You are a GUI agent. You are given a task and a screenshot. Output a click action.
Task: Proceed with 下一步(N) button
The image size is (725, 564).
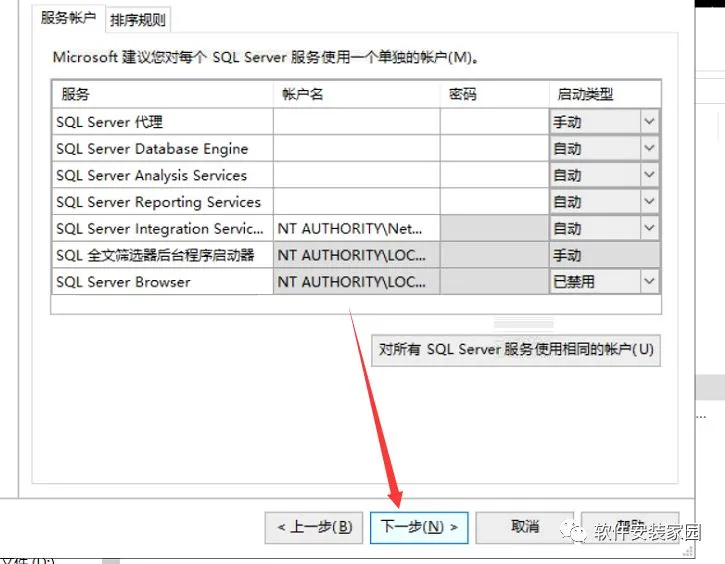[x=419, y=527]
